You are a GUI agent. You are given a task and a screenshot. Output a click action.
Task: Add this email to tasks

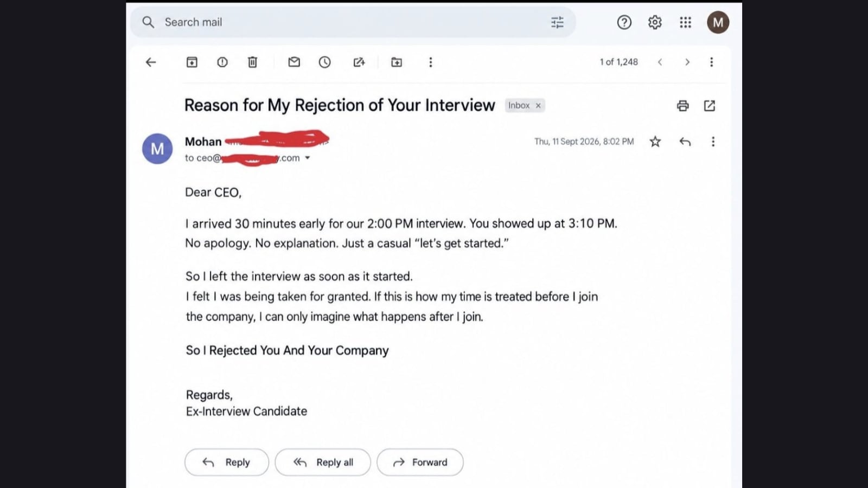tap(359, 62)
